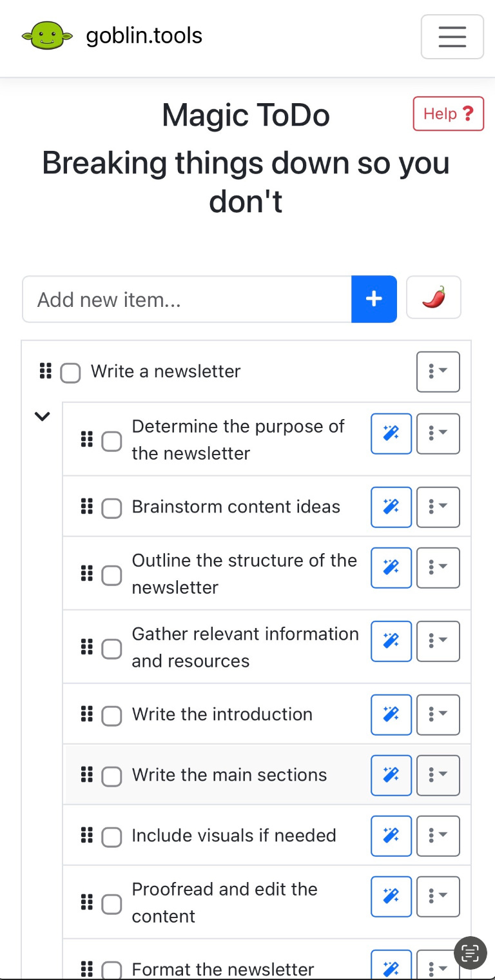Click the blue plus add-item button
The width and height of the screenshot is (495, 980).
coord(374,299)
